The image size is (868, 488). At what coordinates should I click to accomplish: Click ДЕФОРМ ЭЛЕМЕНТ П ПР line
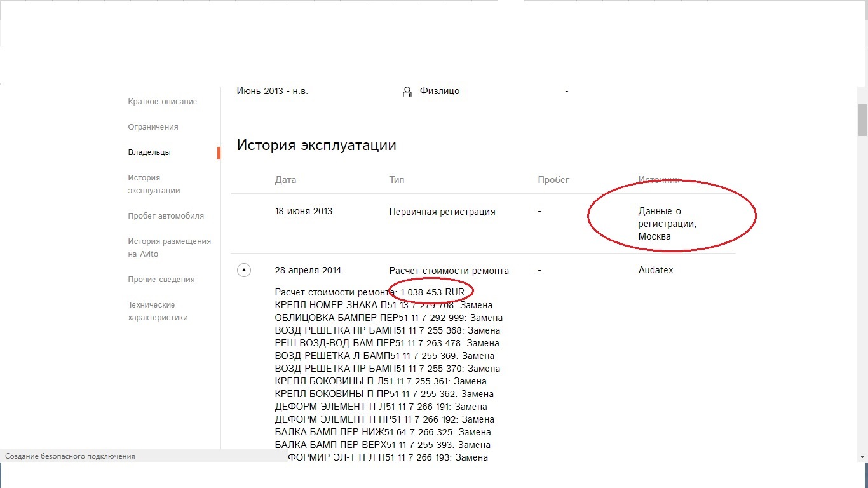(384, 419)
